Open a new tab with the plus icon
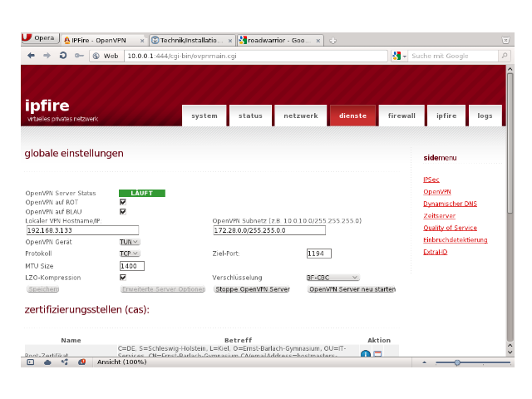Viewport: 532px width, 399px height. pyautogui.click(x=332, y=41)
